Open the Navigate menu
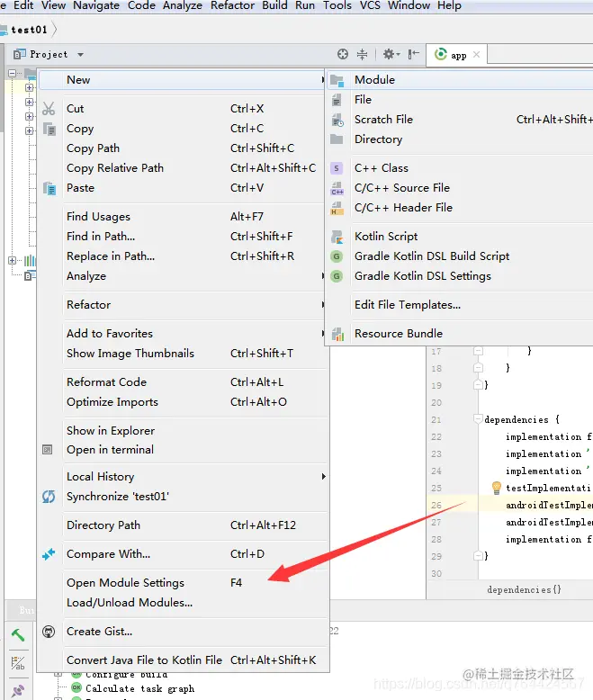593x700 pixels. click(x=96, y=5)
